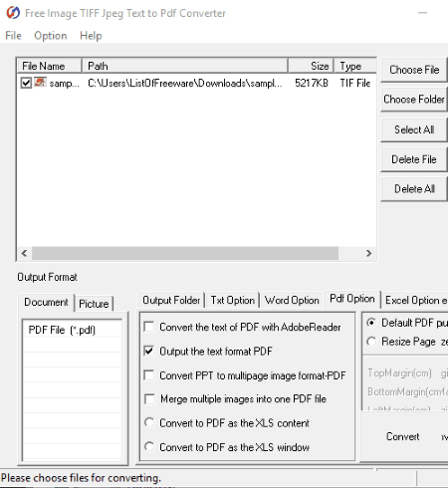448x488 pixels.
Task: Click the TIF File type cell
Action: [354, 83]
